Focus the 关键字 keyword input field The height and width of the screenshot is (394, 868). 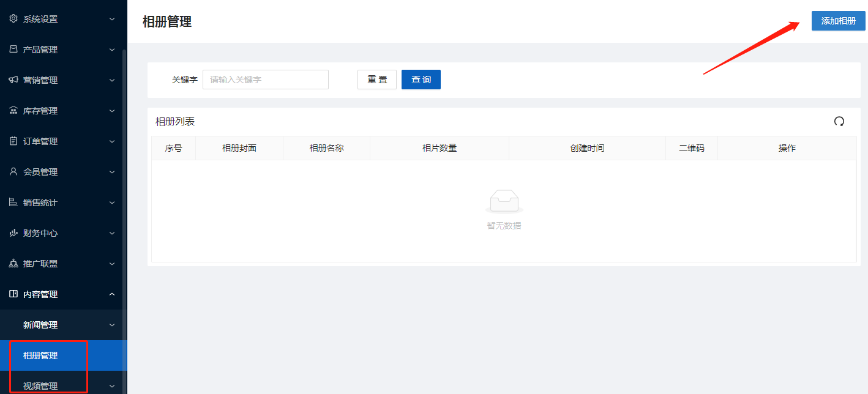click(265, 80)
